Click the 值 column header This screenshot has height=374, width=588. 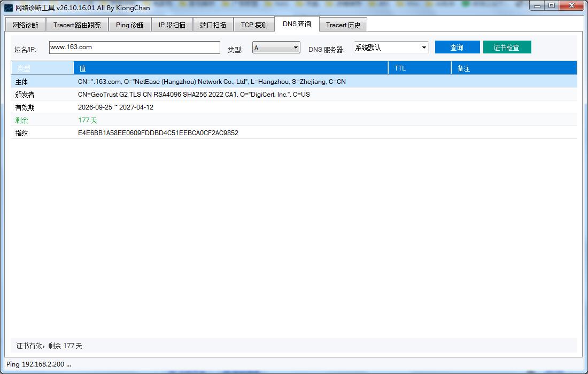click(x=230, y=68)
